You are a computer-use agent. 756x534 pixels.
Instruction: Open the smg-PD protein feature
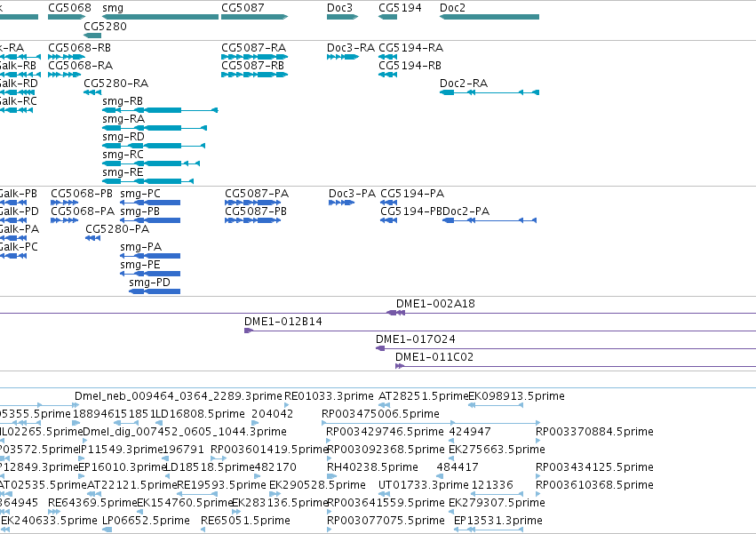tap(155, 291)
